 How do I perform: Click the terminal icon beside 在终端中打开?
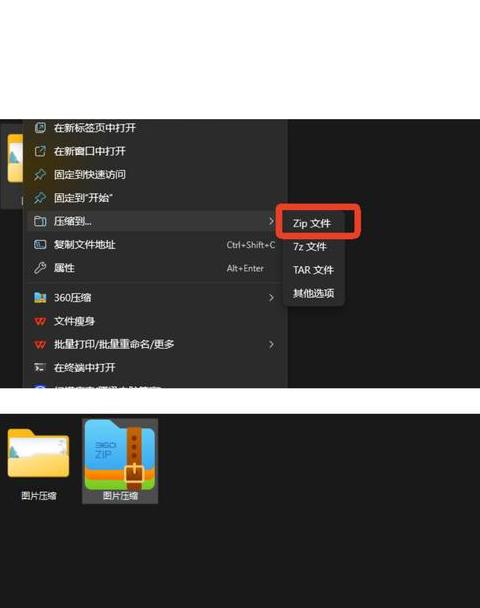[x=40, y=367]
